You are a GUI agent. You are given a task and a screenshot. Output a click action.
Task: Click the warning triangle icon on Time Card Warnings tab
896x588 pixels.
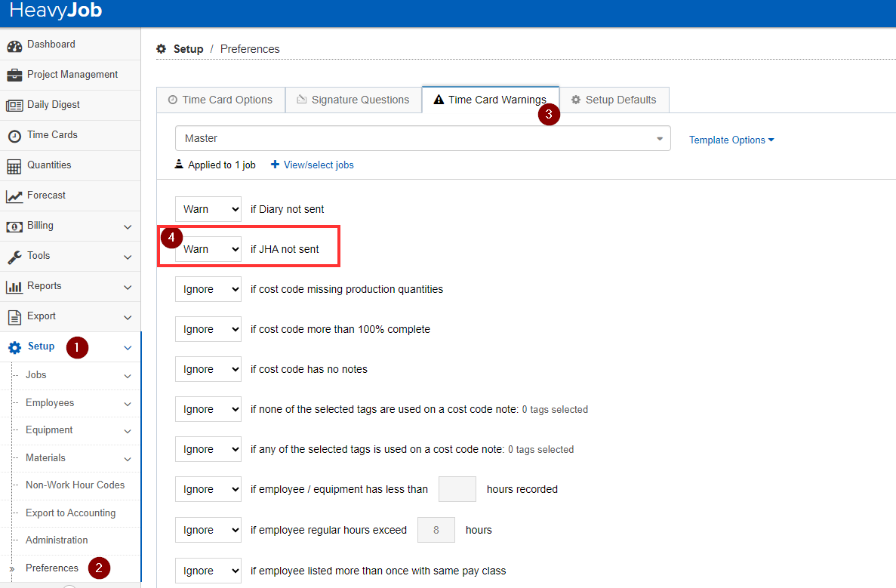439,100
